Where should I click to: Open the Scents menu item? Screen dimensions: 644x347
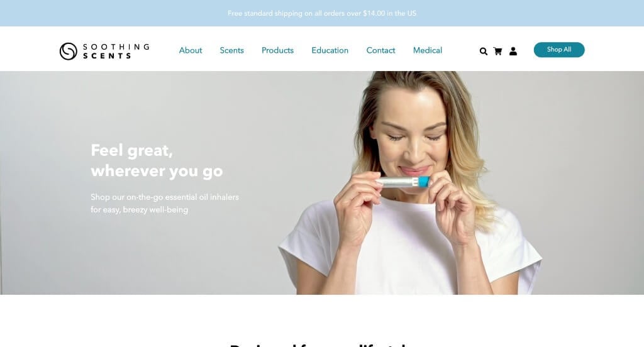point(231,50)
